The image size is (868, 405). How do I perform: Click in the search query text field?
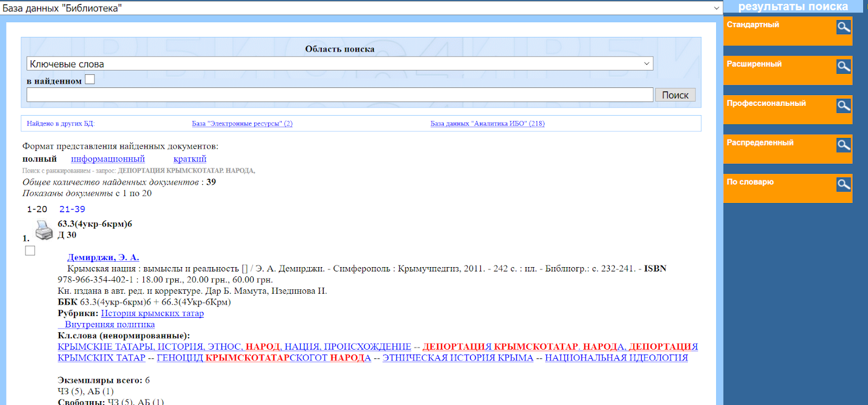pos(340,95)
